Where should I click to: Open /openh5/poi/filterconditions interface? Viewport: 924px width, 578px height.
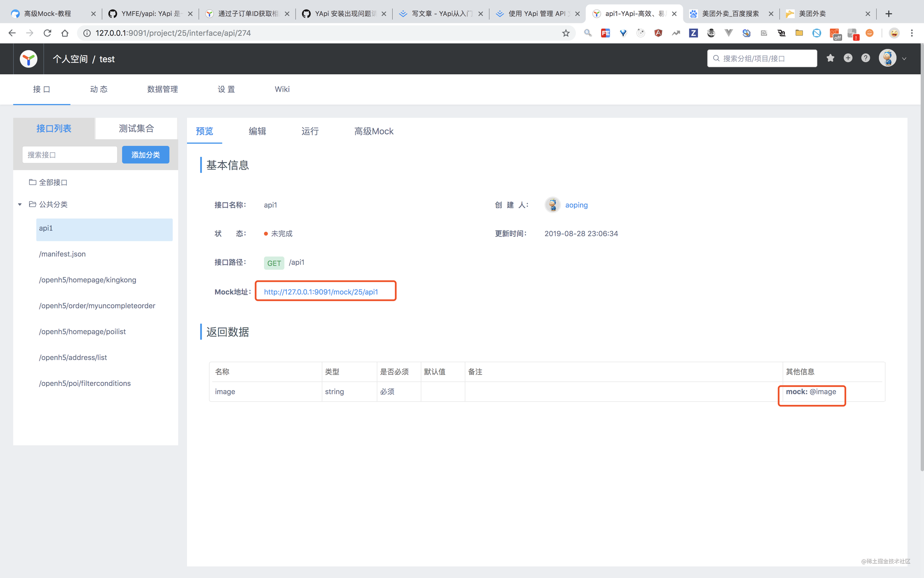click(x=85, y=383)
